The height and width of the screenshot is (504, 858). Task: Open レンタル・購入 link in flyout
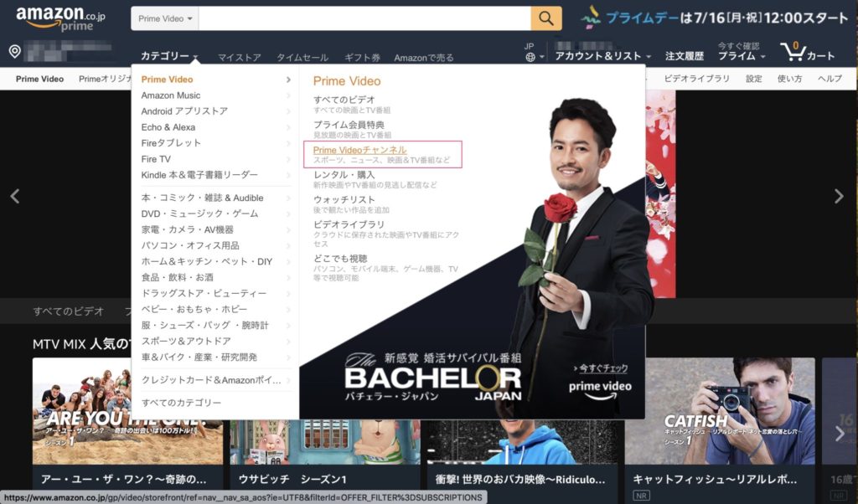pyautogui.click(x=344, y=175)
